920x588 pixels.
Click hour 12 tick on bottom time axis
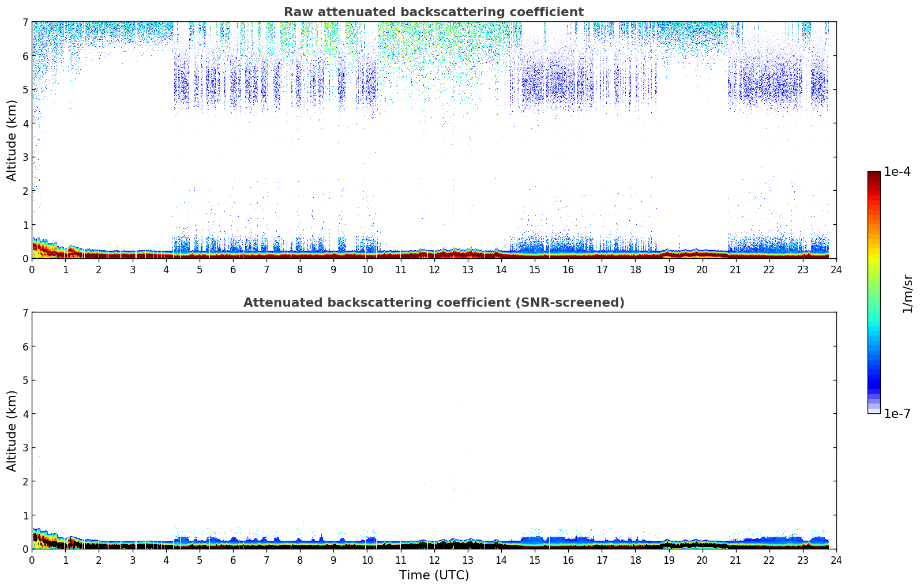click(x=434, y=560)
